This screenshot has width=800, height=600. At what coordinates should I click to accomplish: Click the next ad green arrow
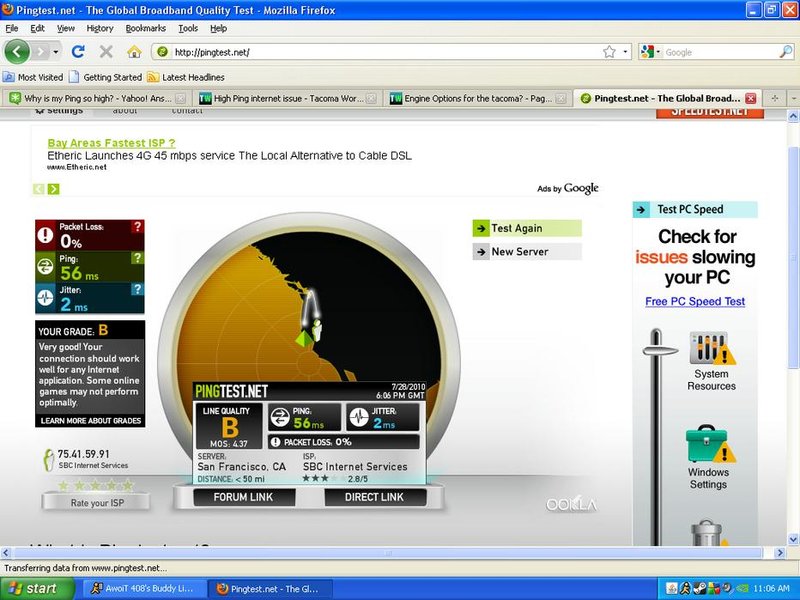point(53,189)
